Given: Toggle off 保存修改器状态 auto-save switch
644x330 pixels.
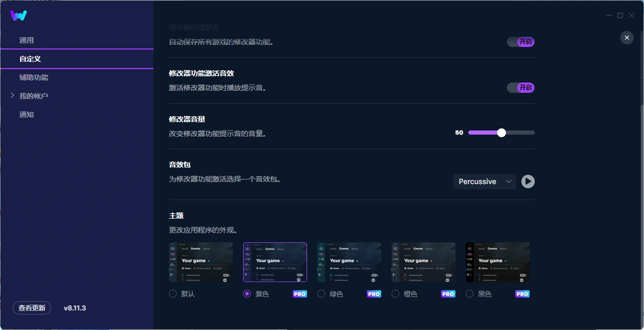Looking at the screenshot, I should click(520, 42).
